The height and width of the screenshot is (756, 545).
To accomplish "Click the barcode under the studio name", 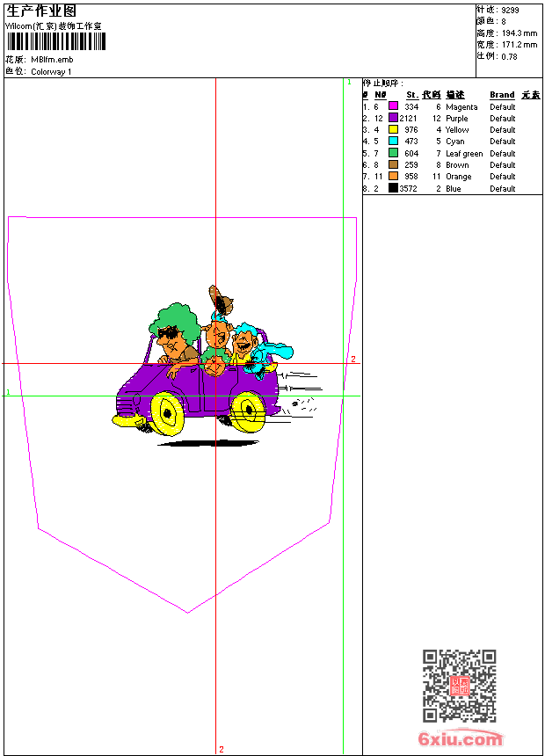I will pyautogui.click(x=56, y=41).
